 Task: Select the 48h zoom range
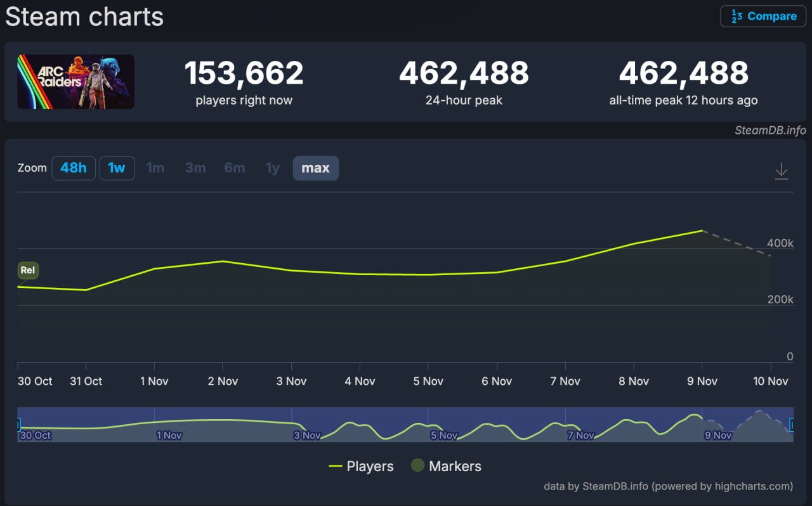[x=74, y=168]
